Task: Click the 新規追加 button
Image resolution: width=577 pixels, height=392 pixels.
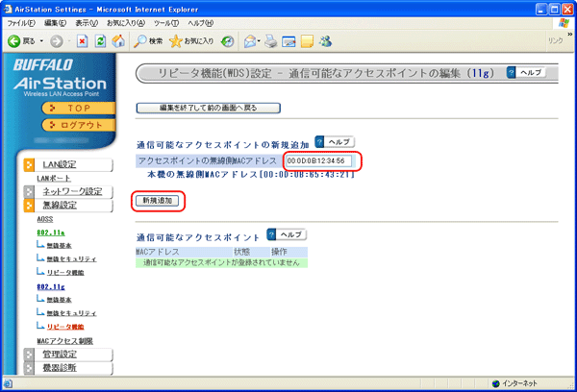Action: click(x=158, y=201)
